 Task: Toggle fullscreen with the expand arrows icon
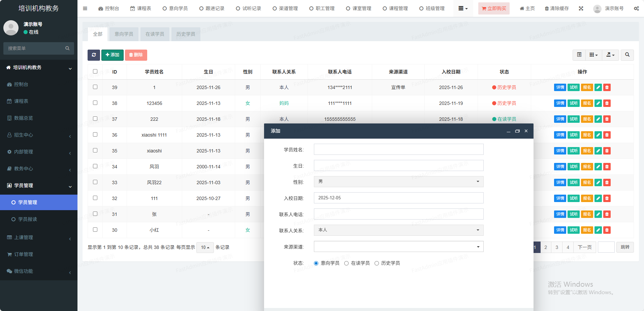(x=581, y=8)
